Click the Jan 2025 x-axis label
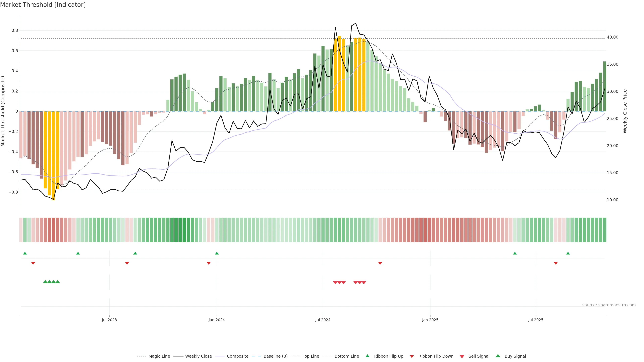The height and width of the screenshot is (362, 644). click(x=430, y=320)
